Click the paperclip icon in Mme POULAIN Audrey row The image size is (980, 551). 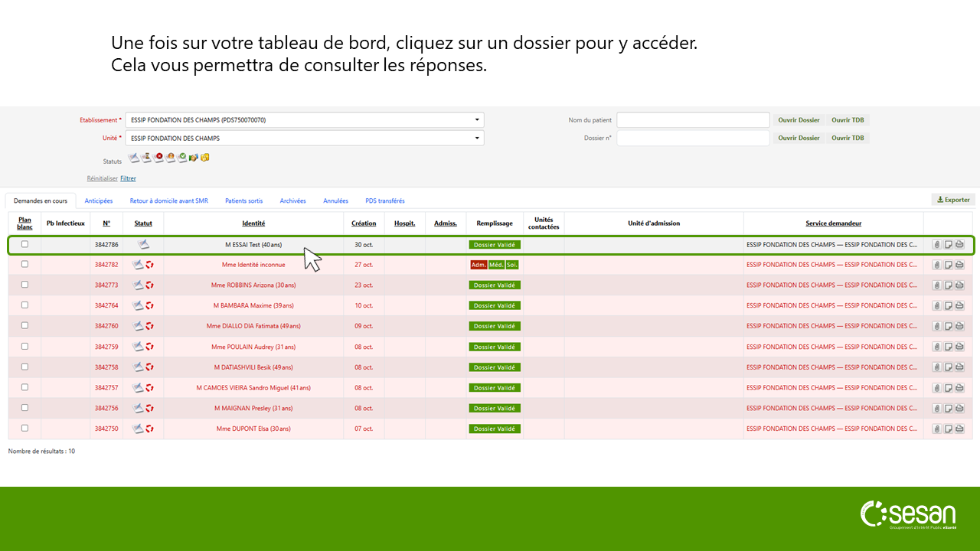click(936, 347)
